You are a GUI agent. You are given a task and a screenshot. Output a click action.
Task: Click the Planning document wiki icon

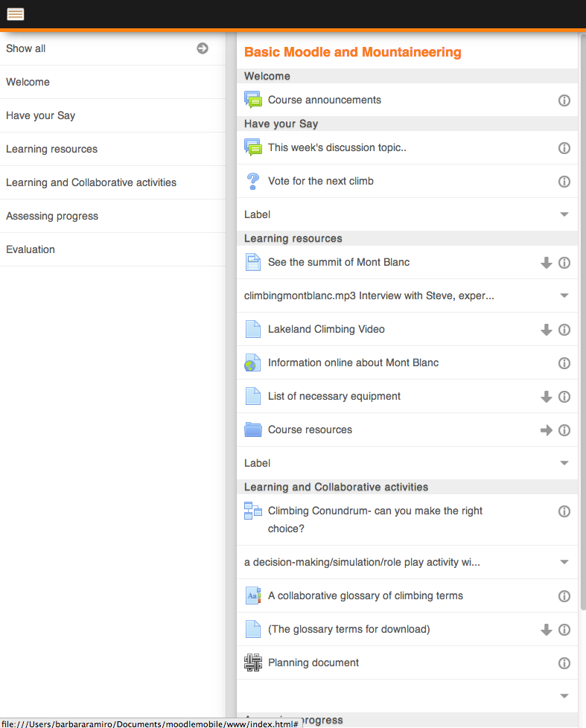coord(253,662)
